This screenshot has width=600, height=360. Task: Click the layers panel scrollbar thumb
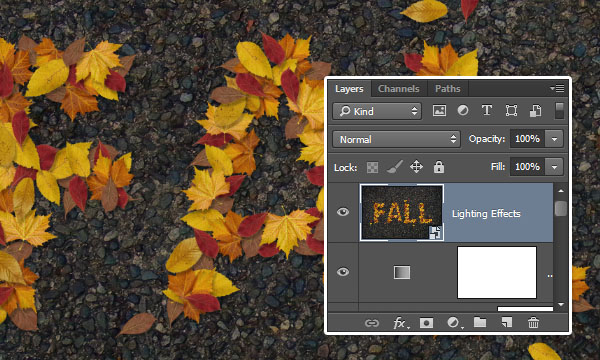pyautogui.click(x=561, y=209)
